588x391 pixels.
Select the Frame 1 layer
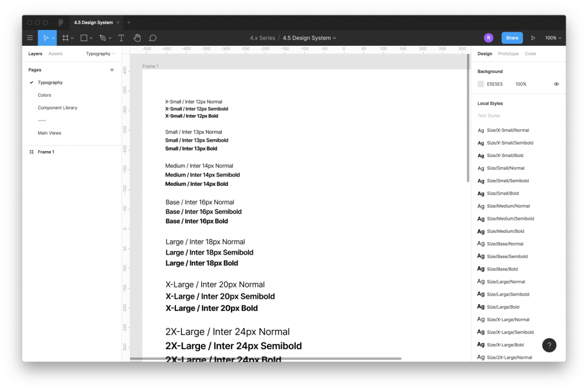46,152
